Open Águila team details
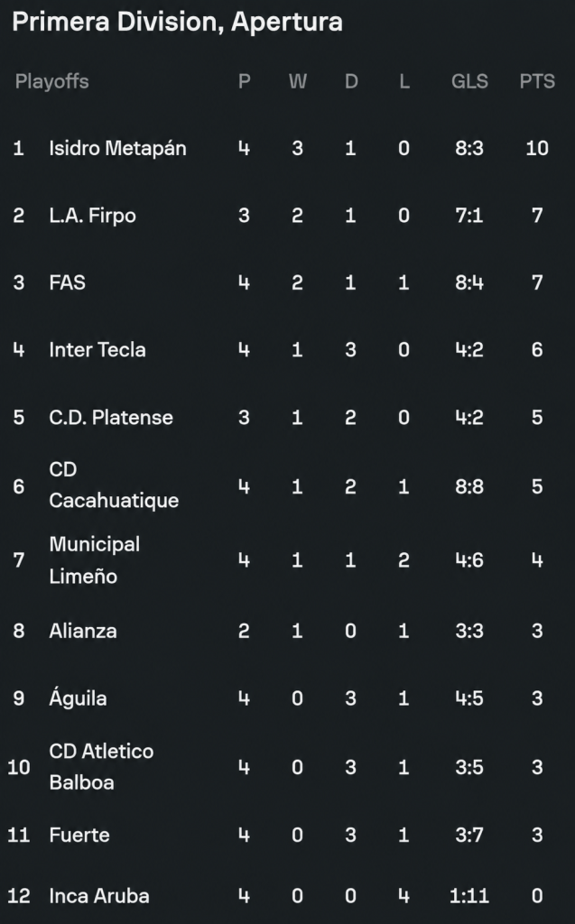 (x=287, y=698)
